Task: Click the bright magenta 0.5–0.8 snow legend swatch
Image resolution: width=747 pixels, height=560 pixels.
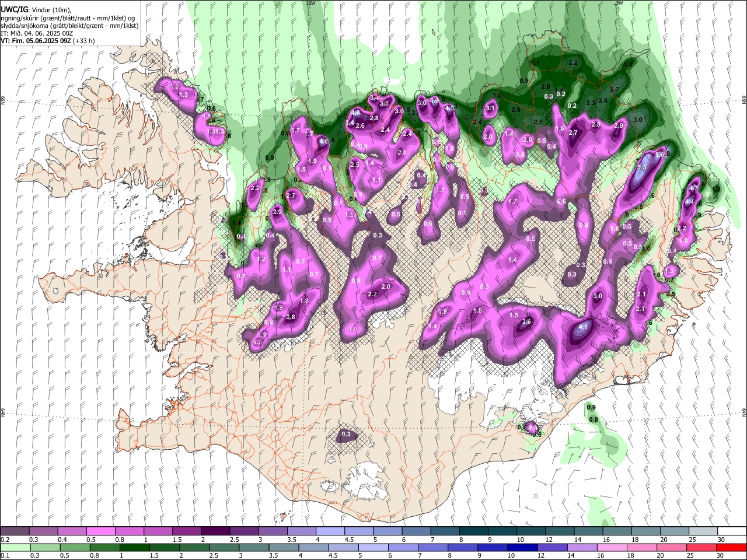Action: pyautogui.click(x=100, y=531)
